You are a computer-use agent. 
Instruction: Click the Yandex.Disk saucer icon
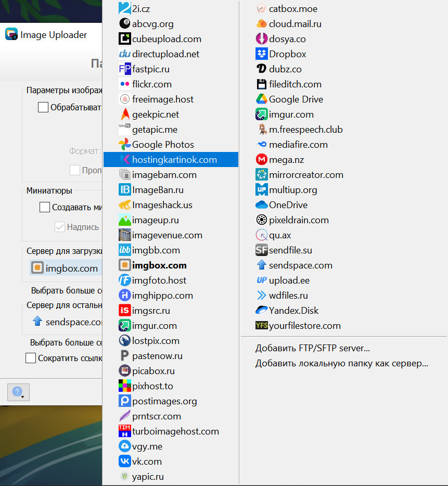(x=261, y=310)
